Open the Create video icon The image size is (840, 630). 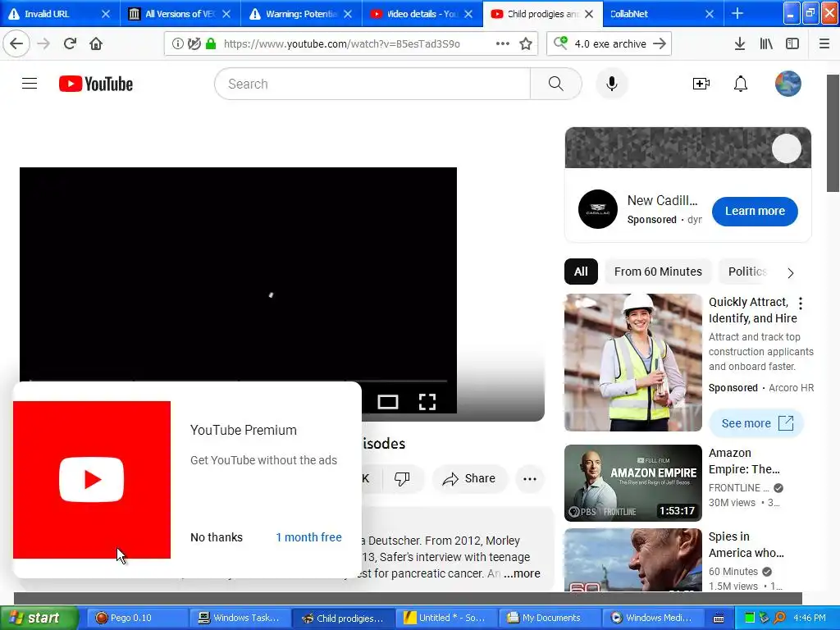click(701, 84)
